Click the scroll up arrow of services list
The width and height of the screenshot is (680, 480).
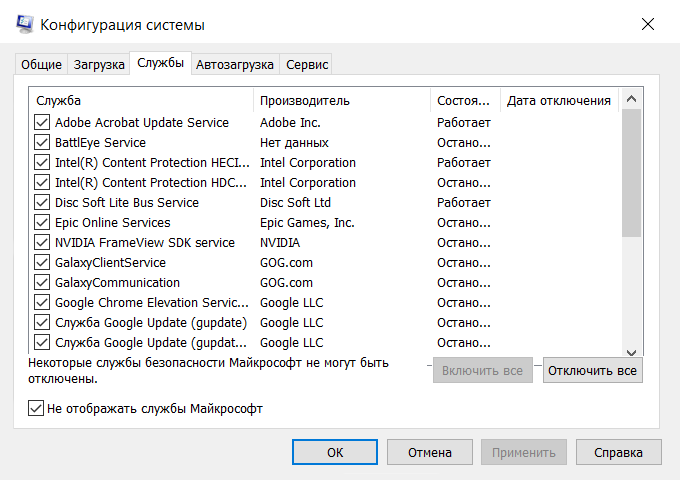click(x=631, y=99)
